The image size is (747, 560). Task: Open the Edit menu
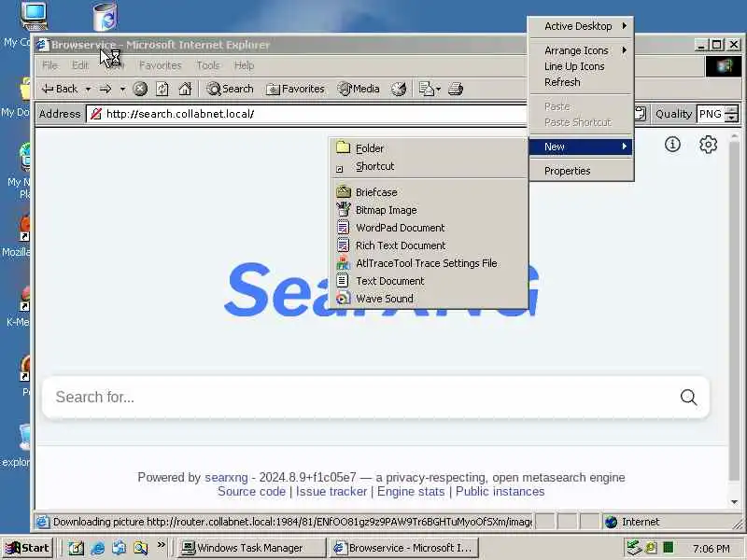pos(80,65)
